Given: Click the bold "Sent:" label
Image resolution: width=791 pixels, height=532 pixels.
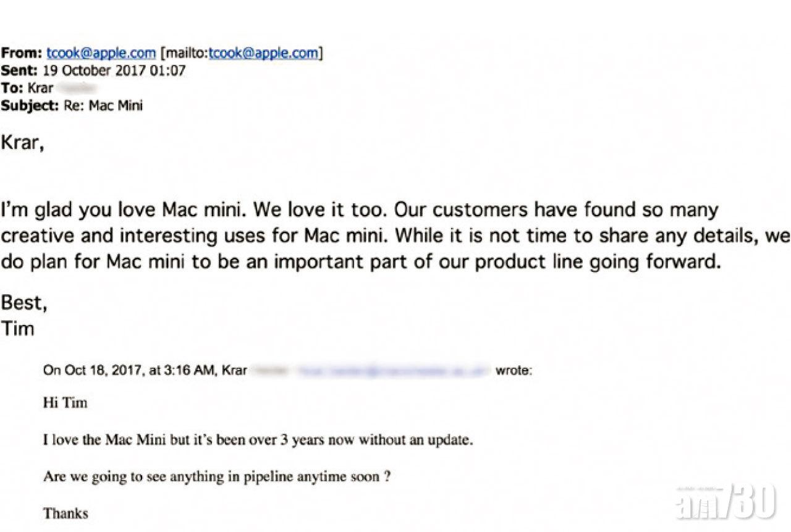Looking at the screenshot, I should point(20,70).
